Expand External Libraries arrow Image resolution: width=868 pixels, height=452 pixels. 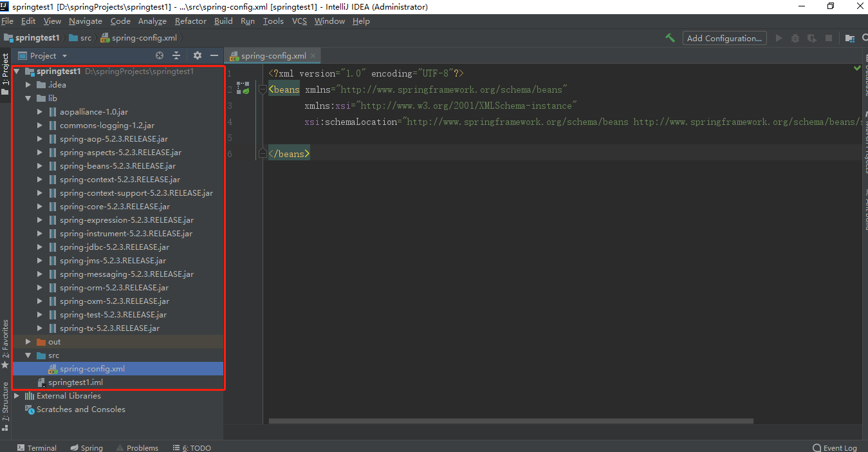point(17,396)
